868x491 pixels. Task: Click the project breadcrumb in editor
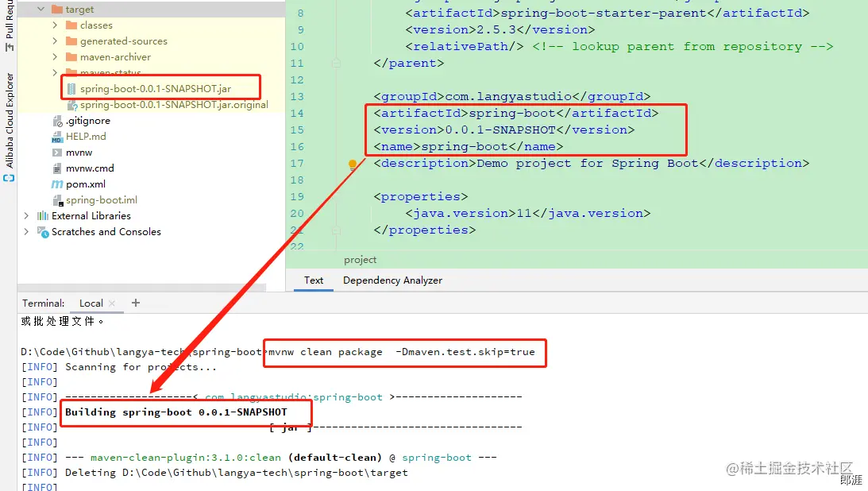[x=360, y=260]
